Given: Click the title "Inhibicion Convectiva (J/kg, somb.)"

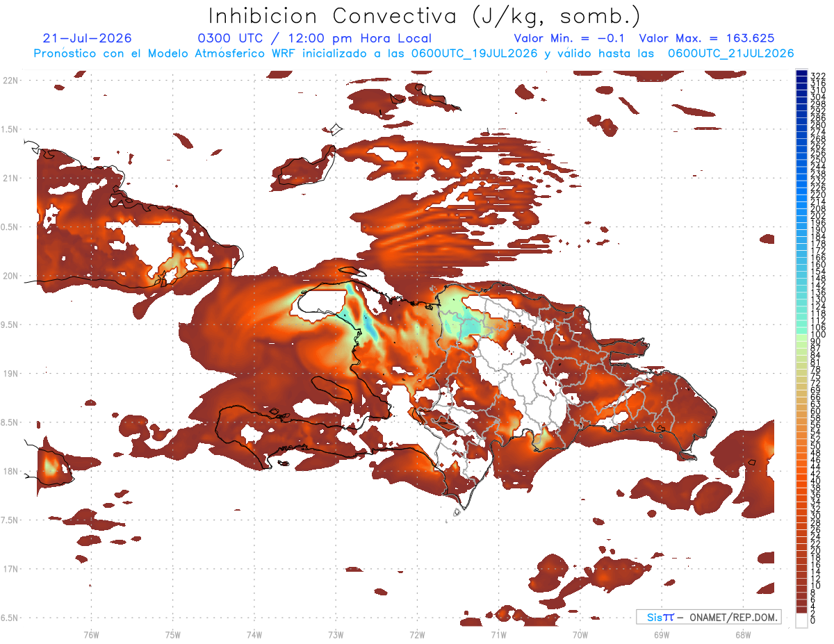Looking at the screenshot, I should pyautogui.click(x=425, y=15).
